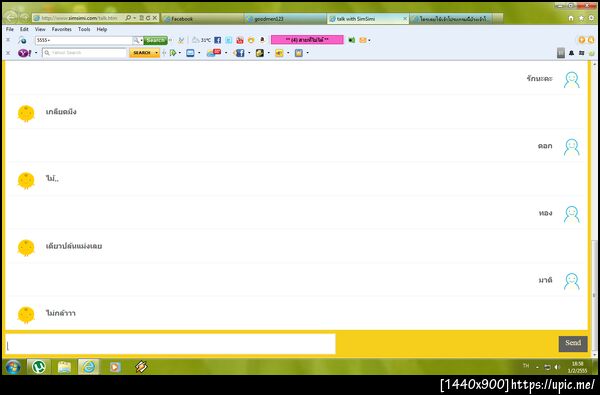Click the pink notification banner button
Image resolution: width=600 pixels, height=395 pixels.
(307, 40)
